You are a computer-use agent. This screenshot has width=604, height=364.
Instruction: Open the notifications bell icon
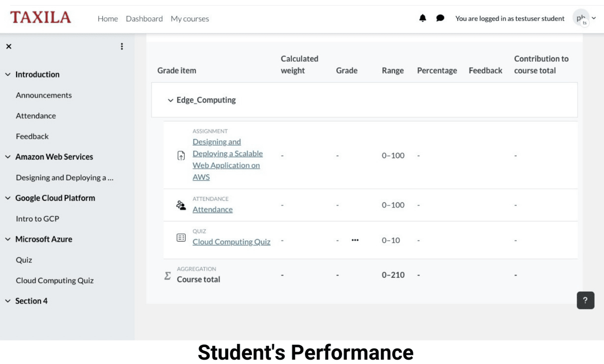423,18
